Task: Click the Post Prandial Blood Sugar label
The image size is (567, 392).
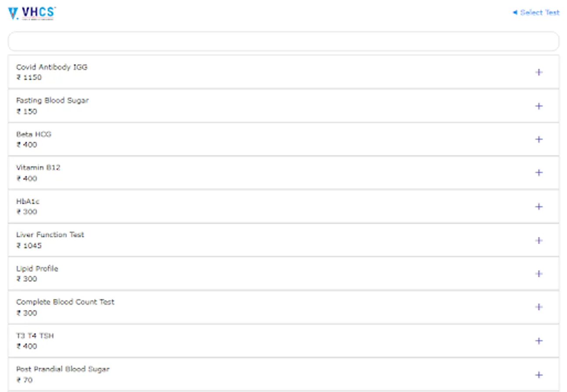Action: point(63,369)
